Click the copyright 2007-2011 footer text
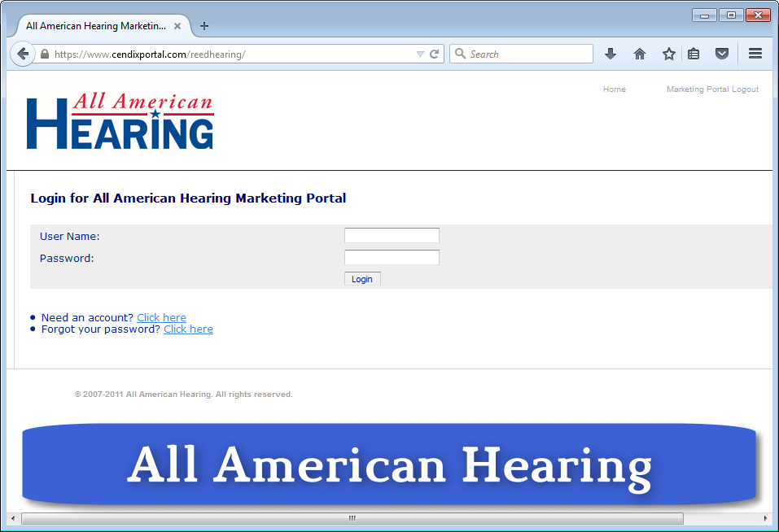This screenshot has height=532, width=779. coord(183,394)
